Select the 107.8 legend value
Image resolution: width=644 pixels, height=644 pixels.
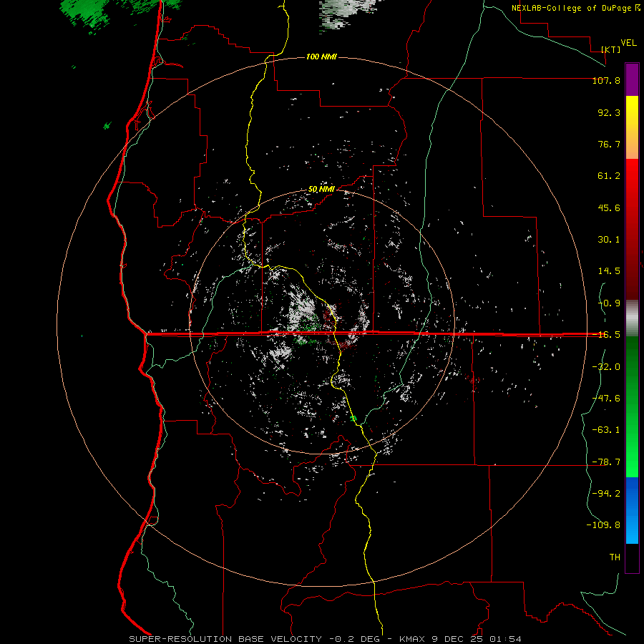pos(606,80)
